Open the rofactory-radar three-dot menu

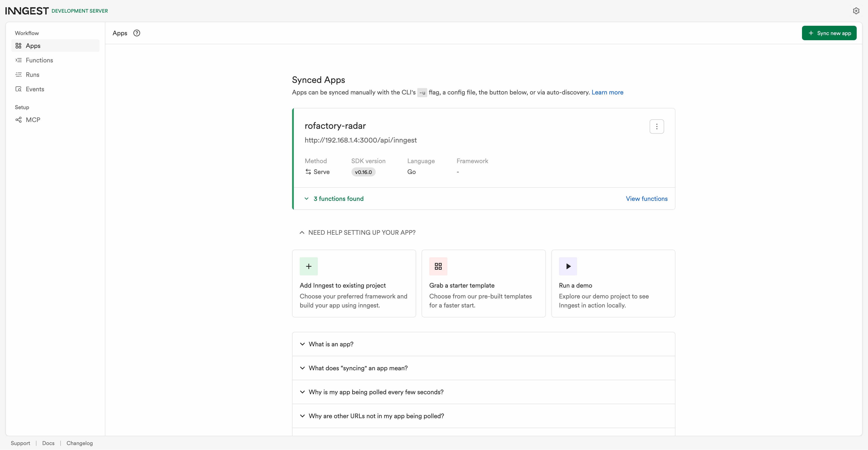pos(656,127)
